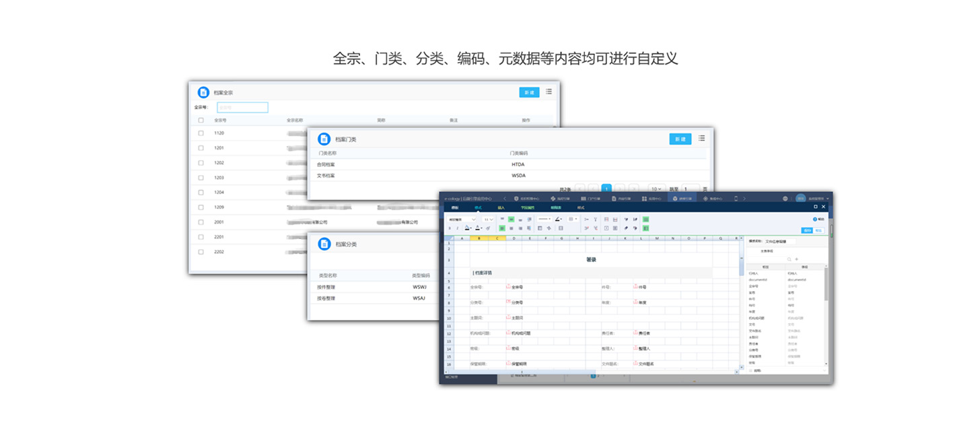This screenshot has width=980, height=431.
Task: Click the italic I icon in editor toolbar
Action: coord(458,228)
